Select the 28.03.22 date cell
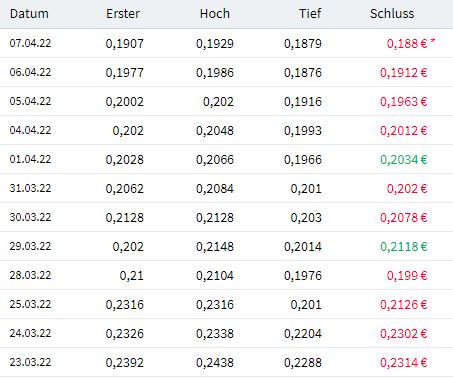Viewport: 453px width, 378px height. pyautogui.click(x=30, y=275)
